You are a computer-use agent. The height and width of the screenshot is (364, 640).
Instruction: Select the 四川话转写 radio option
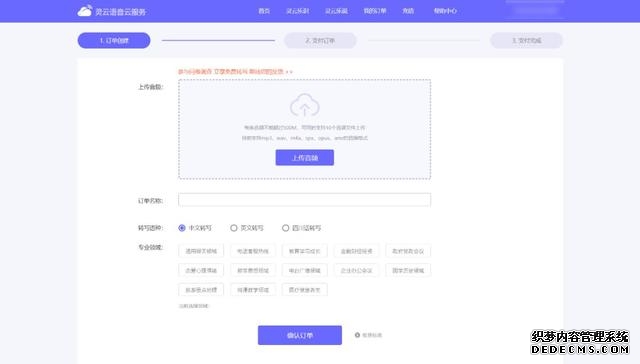pos(285,228)
